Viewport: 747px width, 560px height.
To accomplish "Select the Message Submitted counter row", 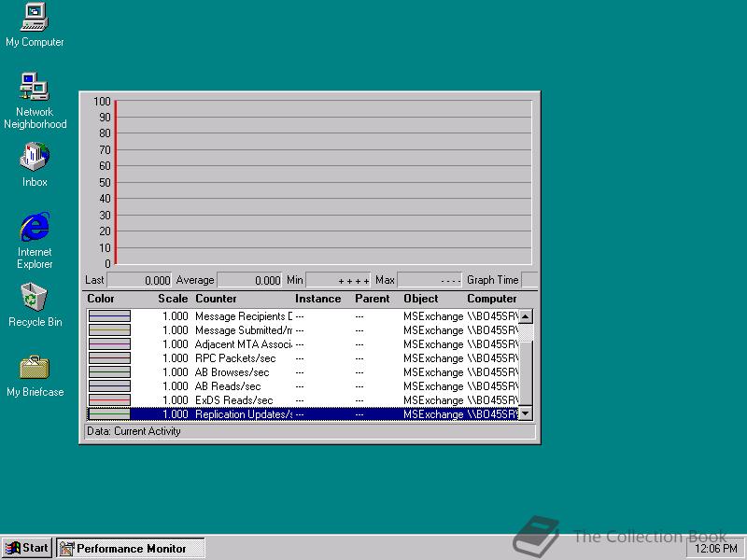I will [x=303, y=330].
